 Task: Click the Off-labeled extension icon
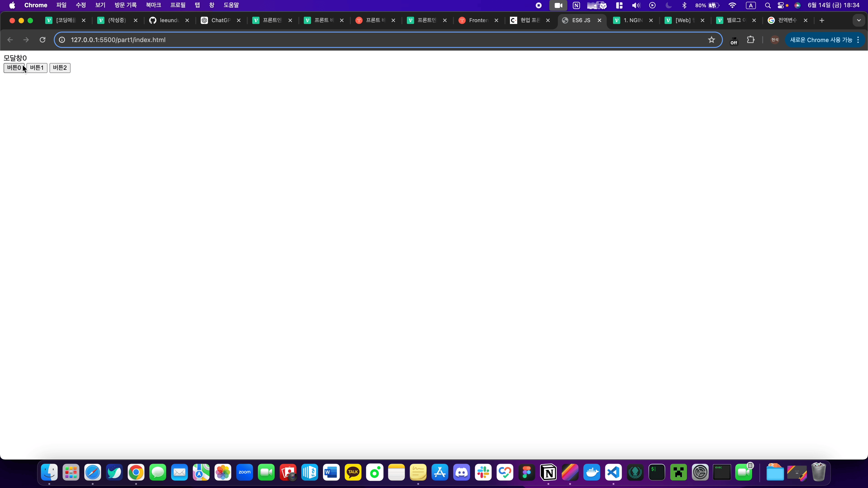[x=734, y=40]
